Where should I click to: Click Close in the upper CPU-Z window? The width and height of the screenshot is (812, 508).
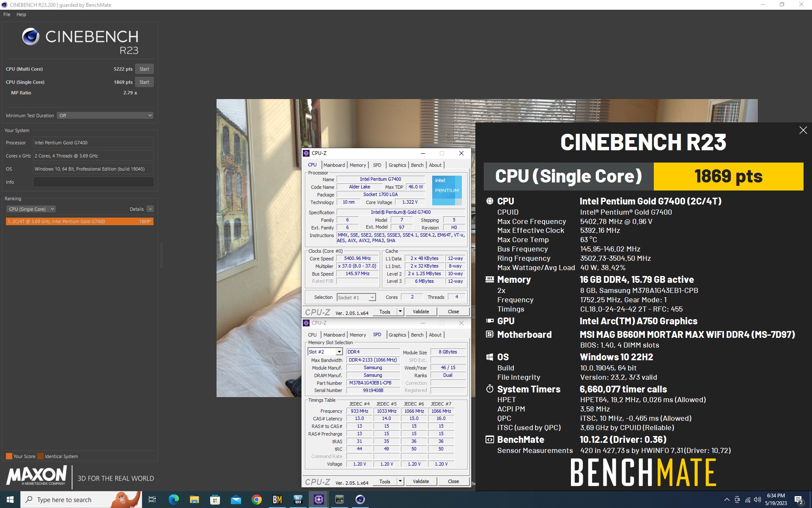[453, 312]
